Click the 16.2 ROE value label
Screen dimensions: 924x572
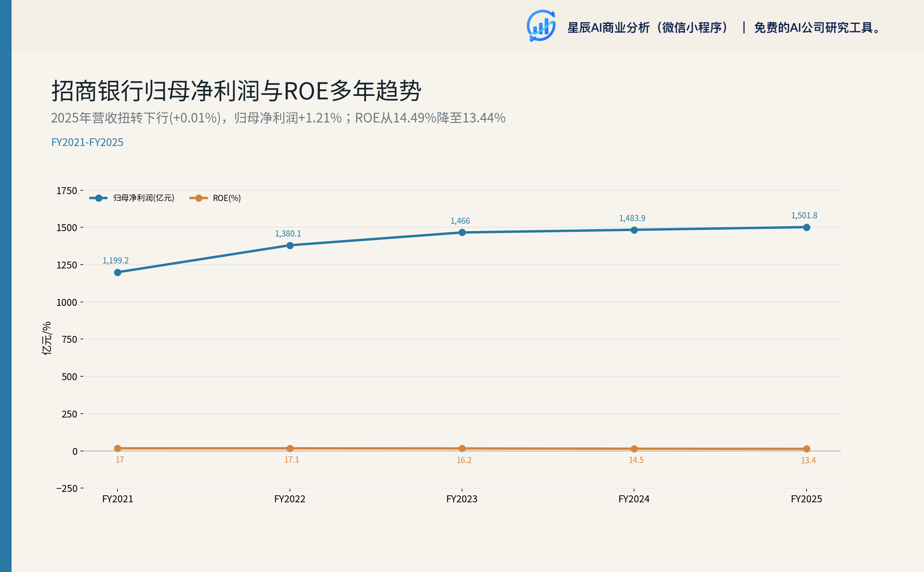coord(464,460)
